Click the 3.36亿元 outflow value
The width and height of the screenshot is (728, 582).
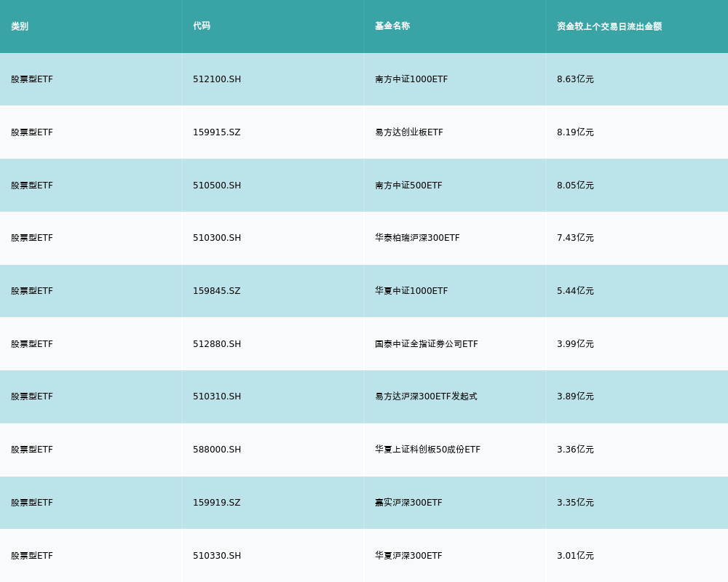[575, 450]
